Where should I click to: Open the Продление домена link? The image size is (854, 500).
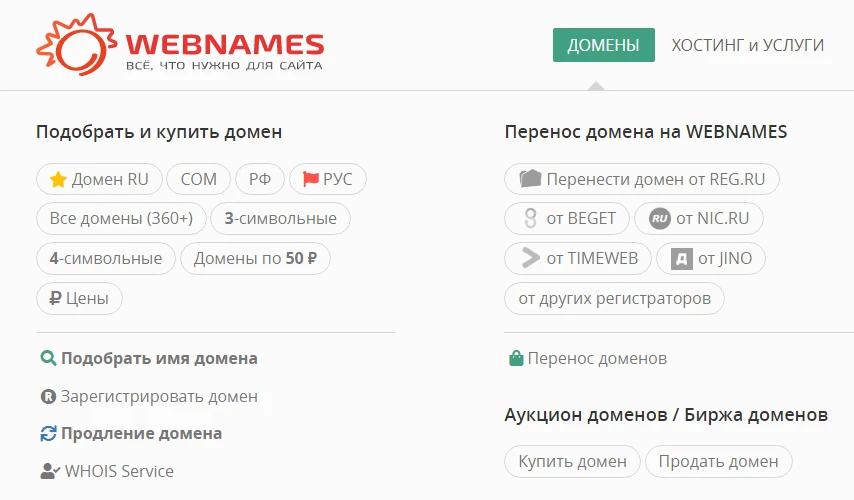pyautogui.click(x=142, y=434)
